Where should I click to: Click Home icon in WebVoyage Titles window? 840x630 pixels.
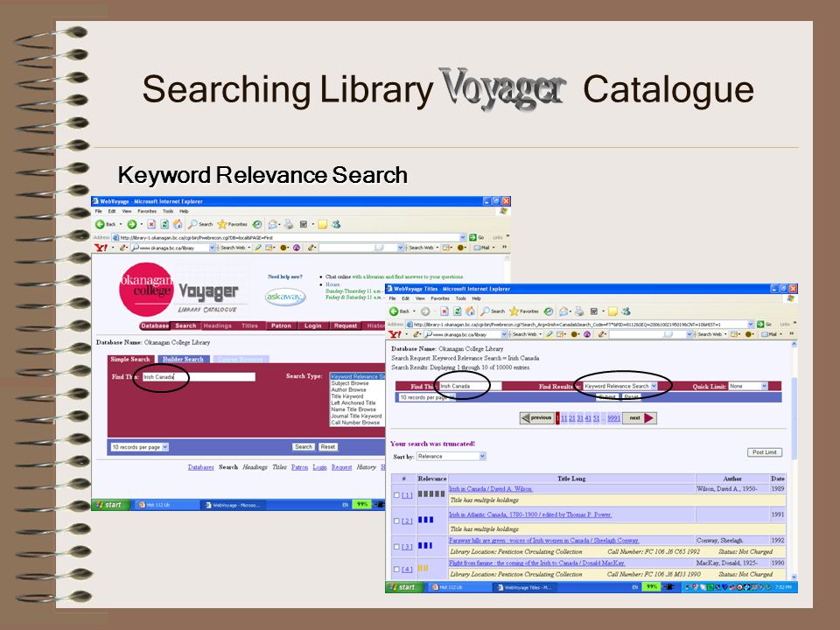[470, 311]
